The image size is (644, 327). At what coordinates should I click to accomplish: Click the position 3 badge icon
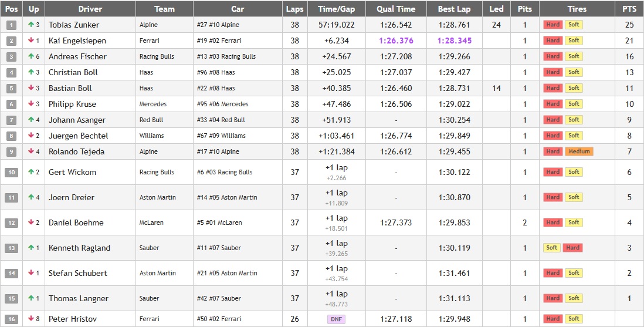12,56
